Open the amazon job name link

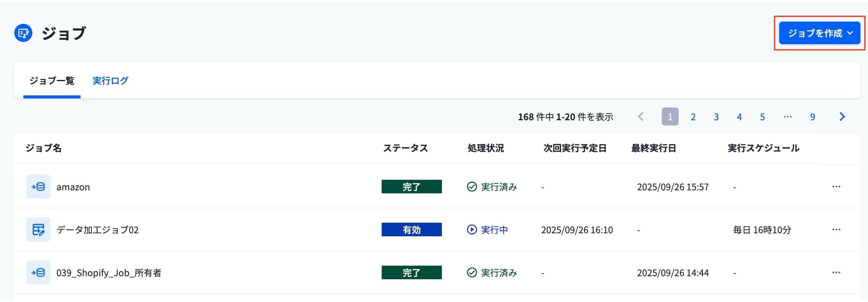(x=73, y=187)
